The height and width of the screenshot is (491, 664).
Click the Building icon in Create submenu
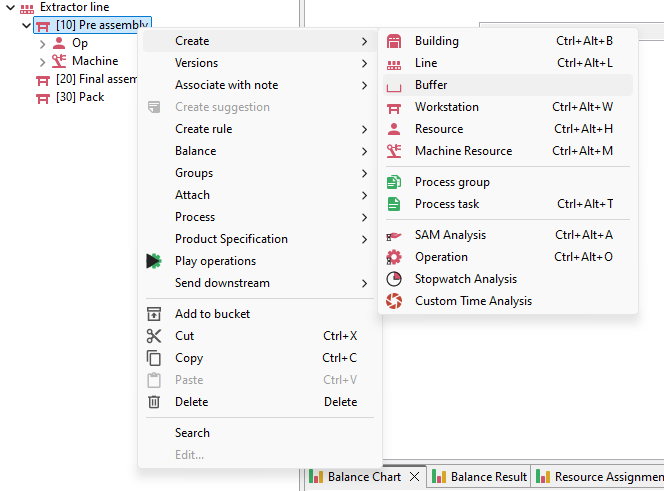pos(394,41)
